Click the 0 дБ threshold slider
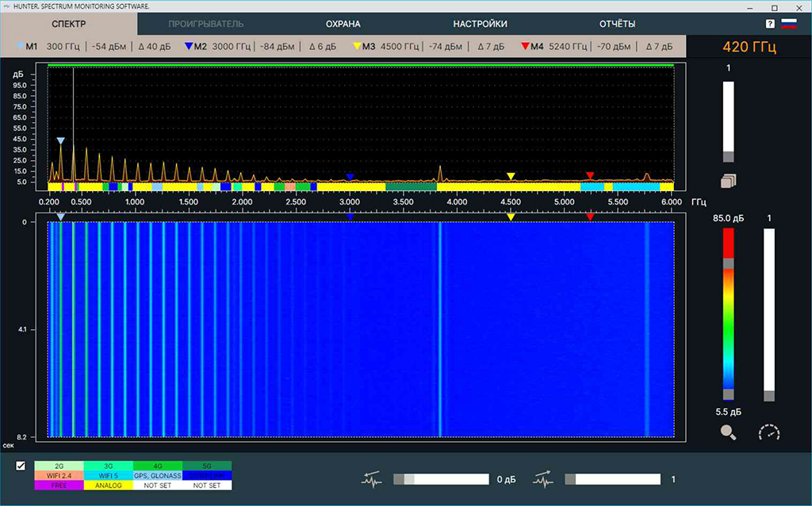The image size is (812, 506). [441, 480]
